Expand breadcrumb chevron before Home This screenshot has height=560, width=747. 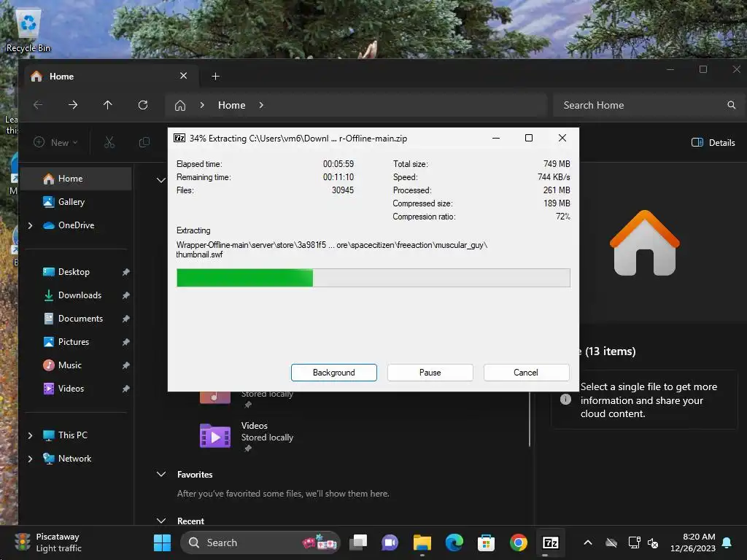[202, 105]
